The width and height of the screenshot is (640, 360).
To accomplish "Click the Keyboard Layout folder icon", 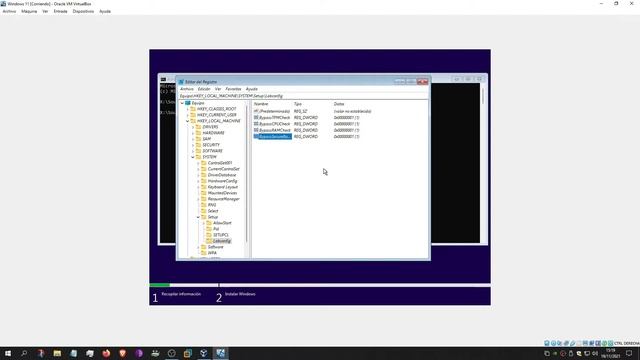I will pyautogui.click(x=204, y=187).
